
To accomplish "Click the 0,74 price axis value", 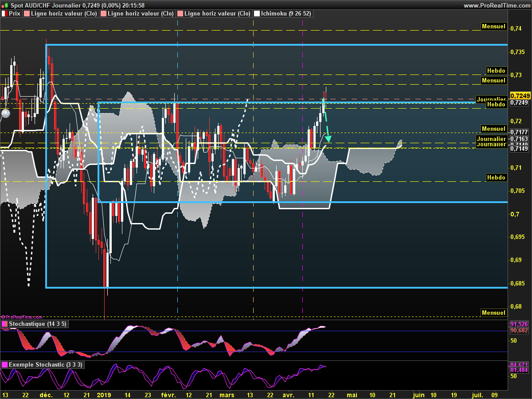I will pos(516,28).
